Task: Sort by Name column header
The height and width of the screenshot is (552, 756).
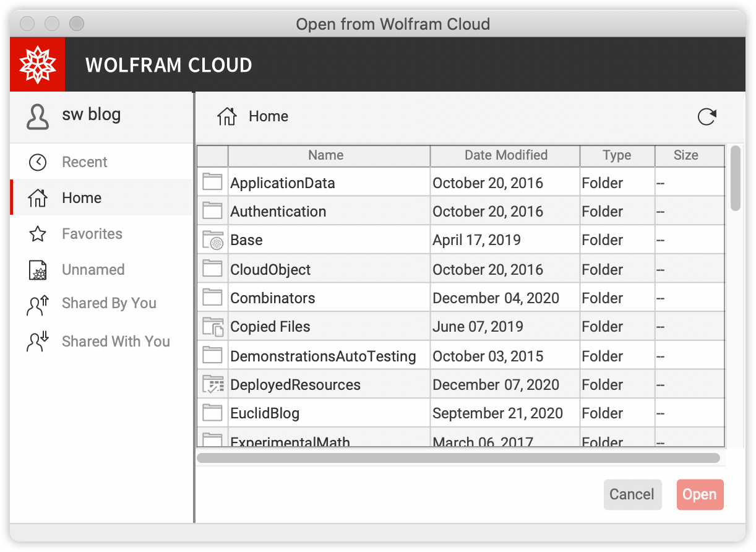Action: (329, 156)
